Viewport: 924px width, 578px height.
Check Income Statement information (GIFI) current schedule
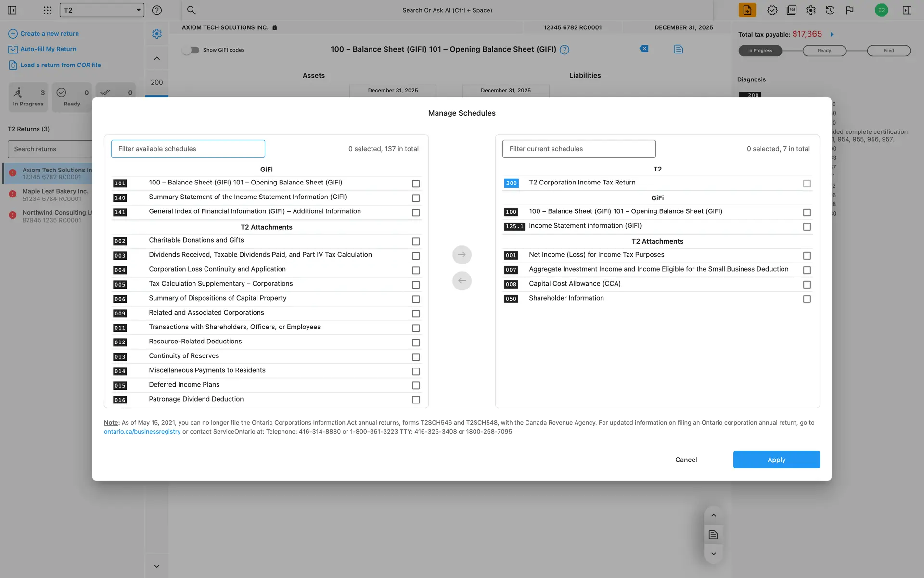click(x=807, y=227)
